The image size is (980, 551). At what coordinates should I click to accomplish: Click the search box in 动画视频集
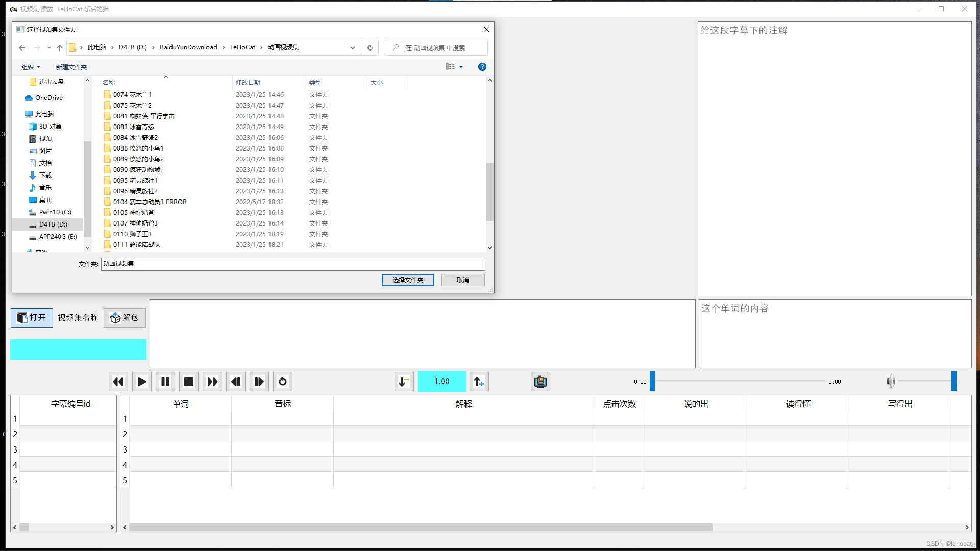(x=436, y=48)
